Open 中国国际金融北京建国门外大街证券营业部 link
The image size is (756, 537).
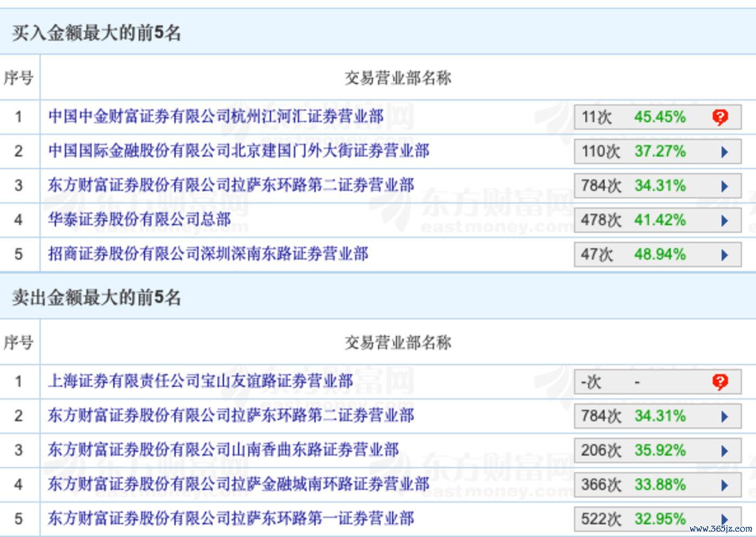click(238, 151)
